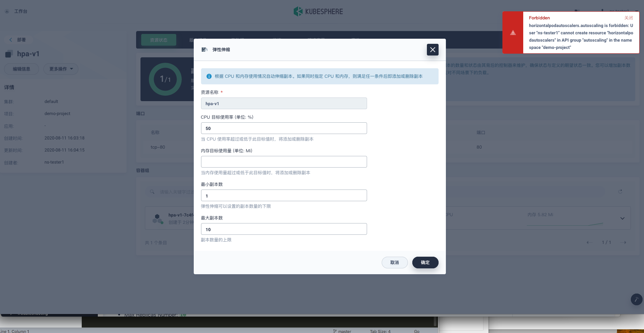Expand the hpa-v1 pod row chevron
This screenshot has height=333, width=644.
click(x=622, y=218)
